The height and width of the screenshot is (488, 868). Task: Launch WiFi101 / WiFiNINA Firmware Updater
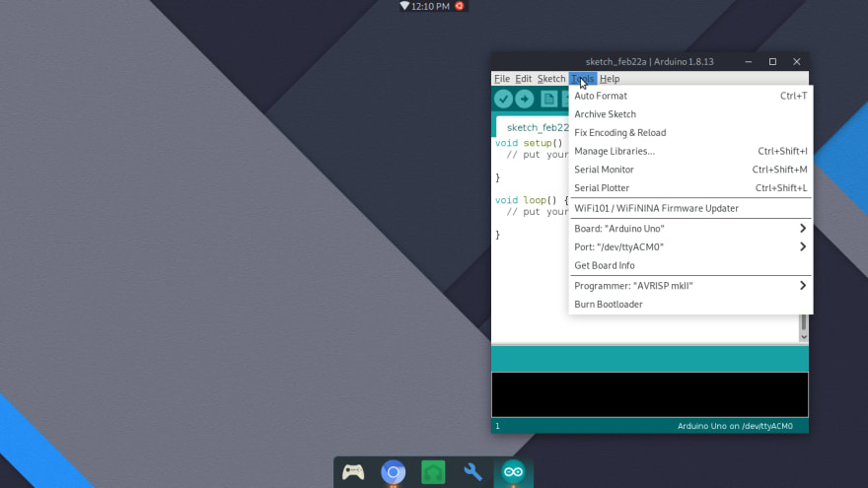pyautogui.click(x=690, y=208)
